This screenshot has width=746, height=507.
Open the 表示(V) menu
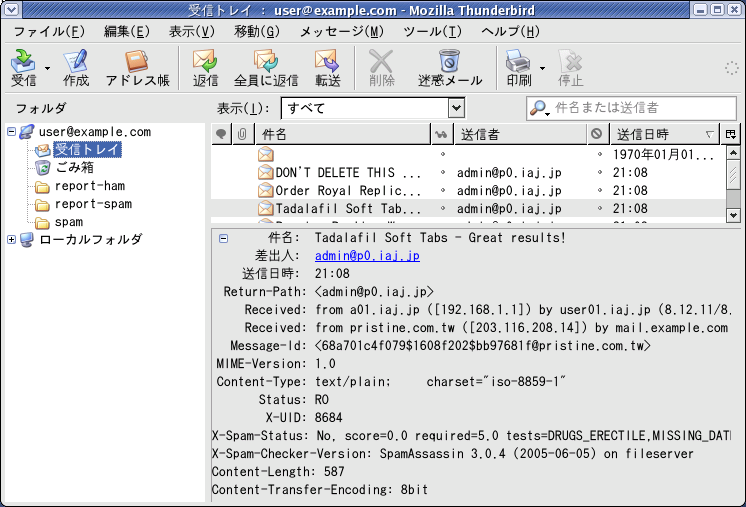[x=192, y=31]
